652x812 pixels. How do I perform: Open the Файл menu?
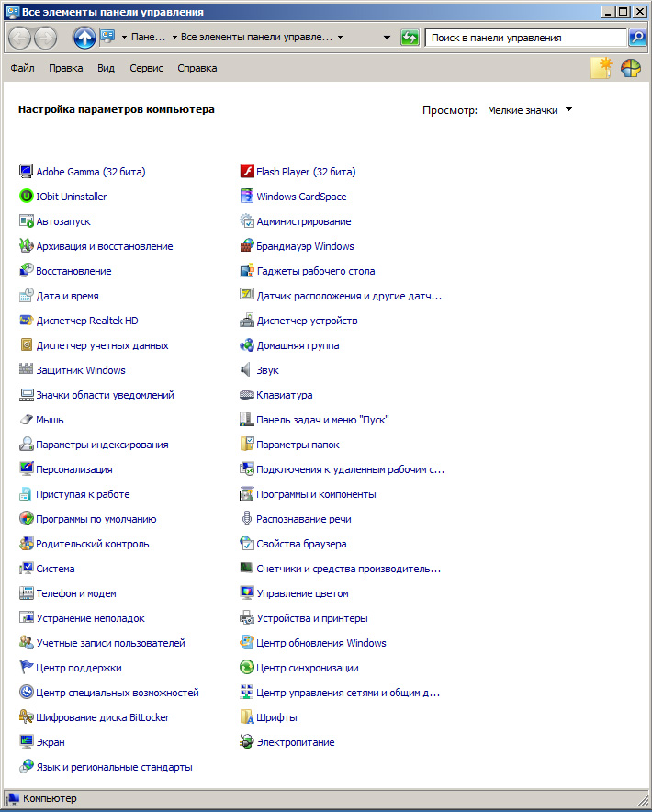pos(22,68)
